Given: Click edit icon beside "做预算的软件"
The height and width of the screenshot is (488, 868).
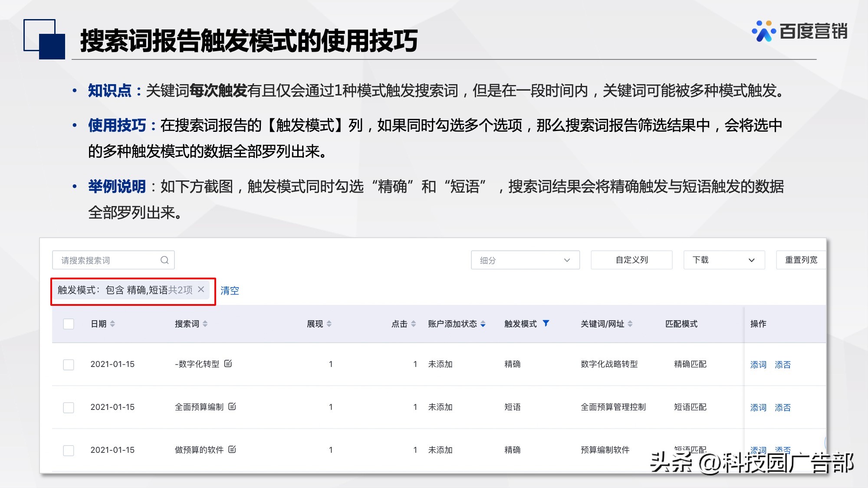Looking at the screenshot, I should (232, 450).
